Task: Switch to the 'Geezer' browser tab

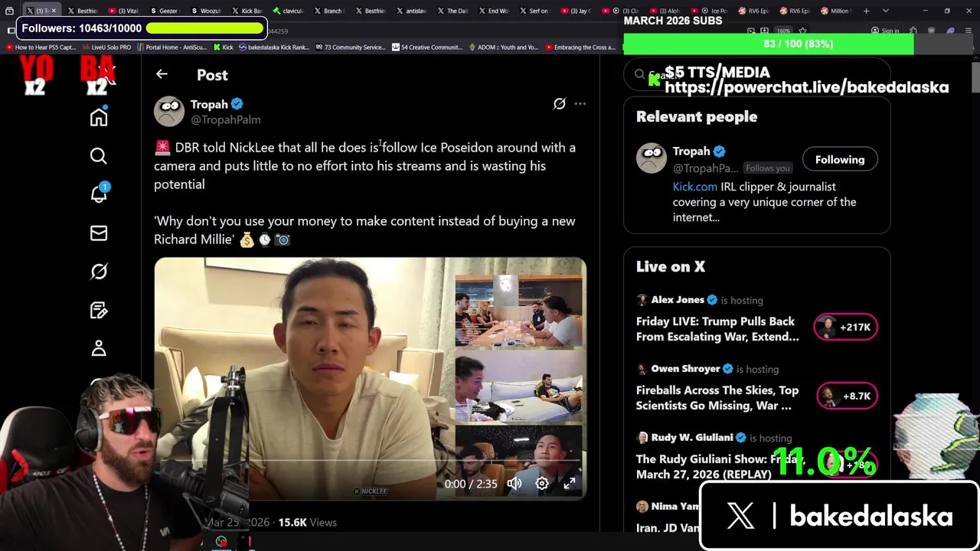Action: [164, 11]
